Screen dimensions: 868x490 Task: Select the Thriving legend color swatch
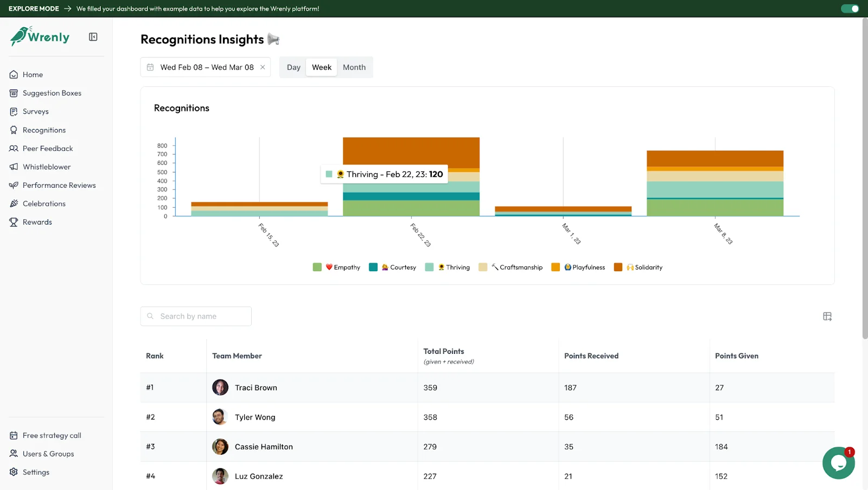click(x=429, y=267)
